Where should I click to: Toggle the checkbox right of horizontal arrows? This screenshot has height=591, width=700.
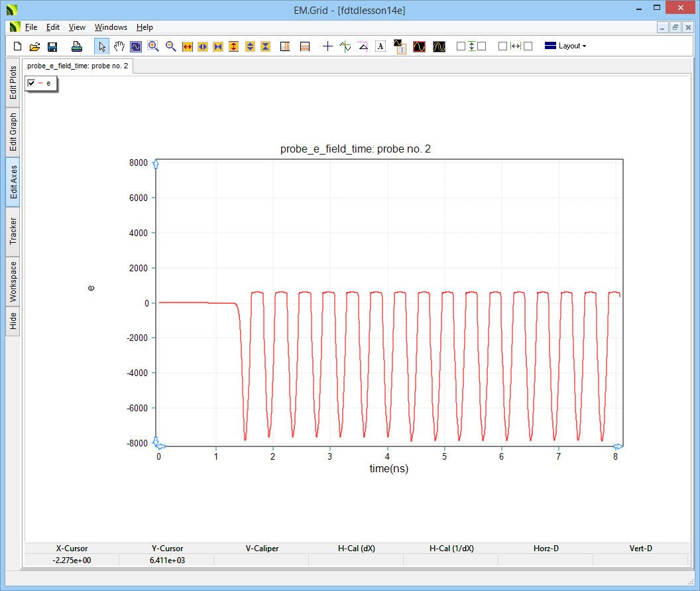click(x=528, y=46)
